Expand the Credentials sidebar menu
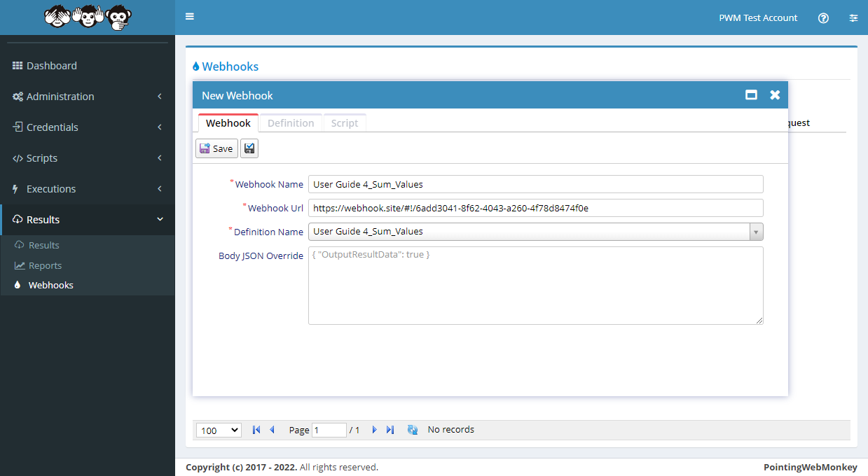This screenshot has width=868, height=476. pos(88,127)
